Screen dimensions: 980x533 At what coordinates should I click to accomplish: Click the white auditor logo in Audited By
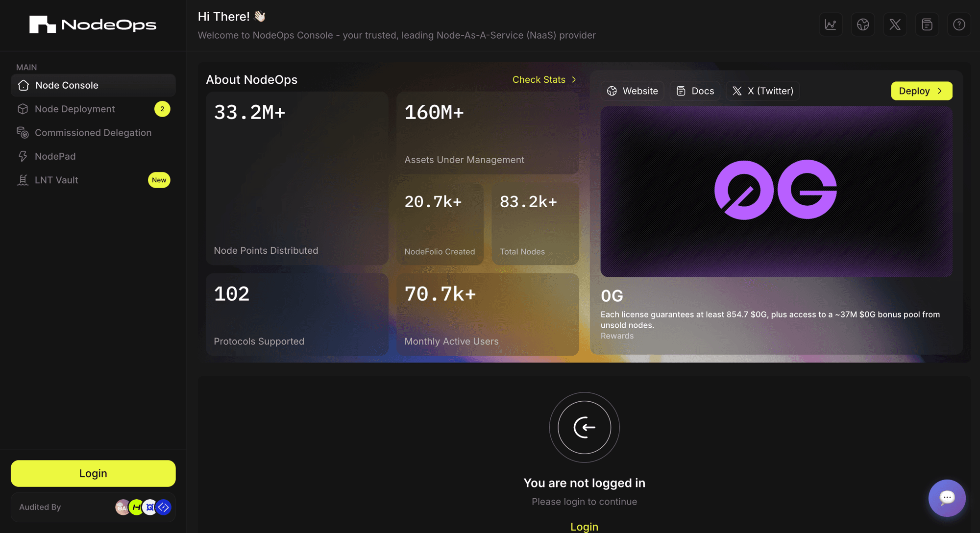click(150, 507)
